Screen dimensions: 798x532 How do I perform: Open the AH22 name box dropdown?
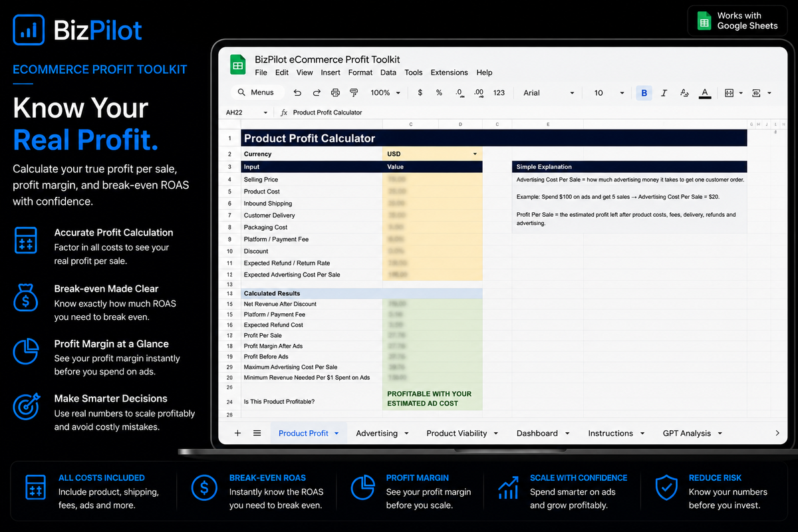(265, 113)
